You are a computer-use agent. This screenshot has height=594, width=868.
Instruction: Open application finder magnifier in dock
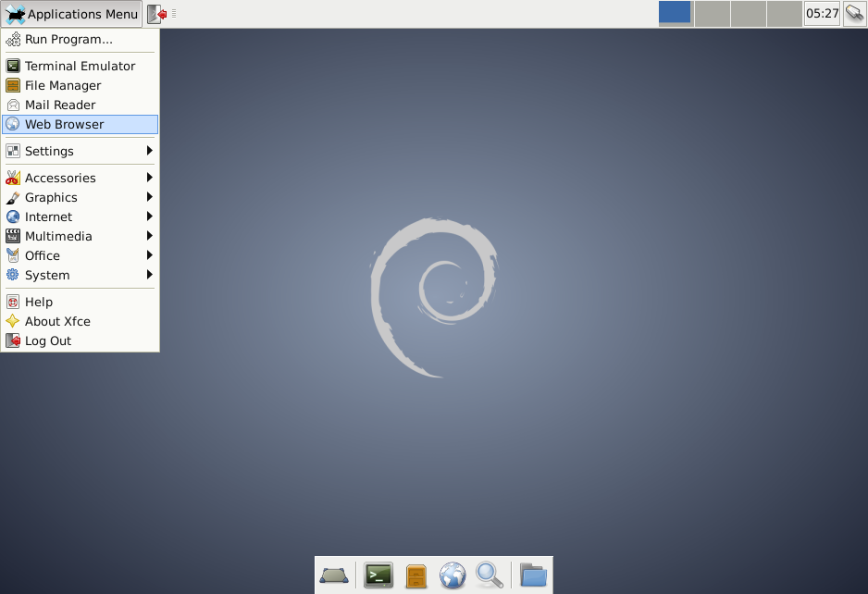490,575
